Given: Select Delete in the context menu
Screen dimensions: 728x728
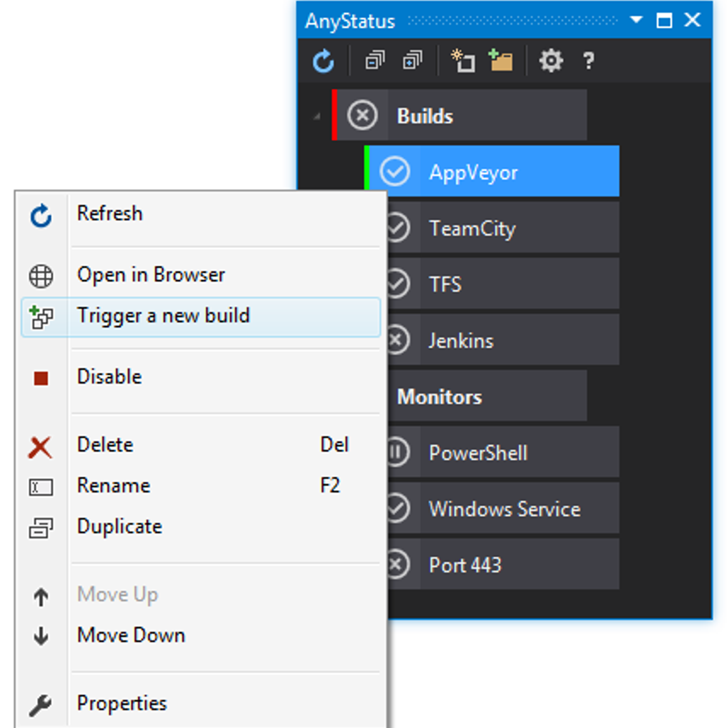Looking at the screenshot, I should coord(201,445).
